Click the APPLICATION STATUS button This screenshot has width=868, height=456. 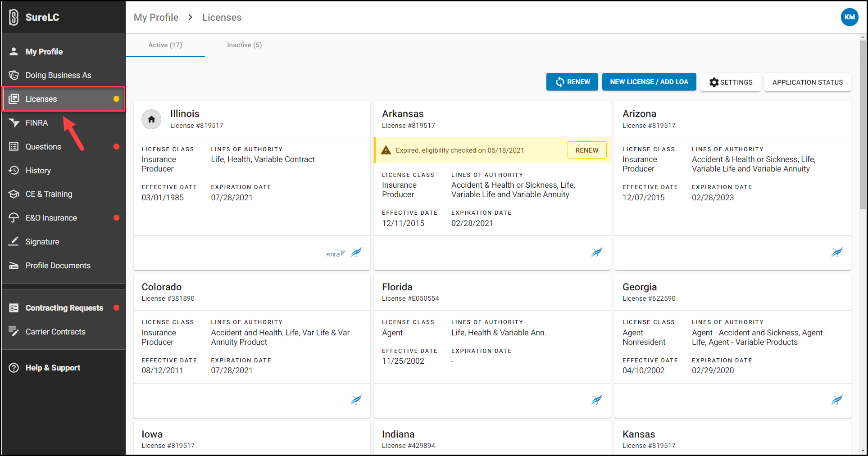[808, 82]
